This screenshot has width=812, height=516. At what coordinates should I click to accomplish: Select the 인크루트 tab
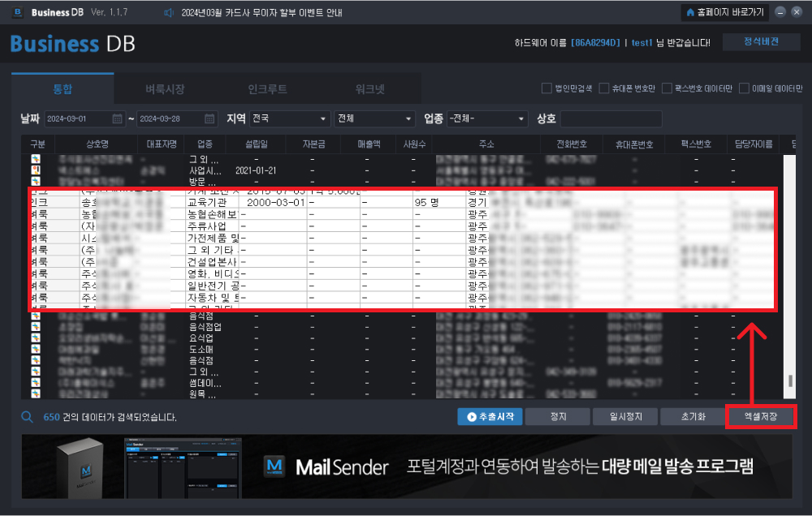pyautogui.click(x=268, y=89)
